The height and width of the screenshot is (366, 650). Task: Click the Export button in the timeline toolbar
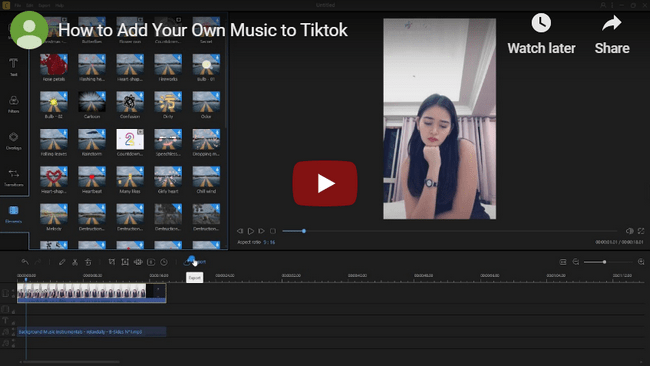coord(194,262)
